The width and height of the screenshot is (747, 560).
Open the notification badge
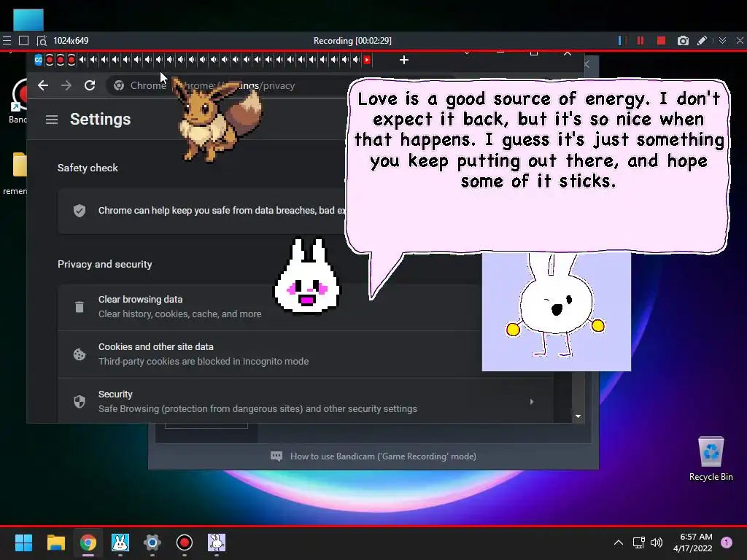pos(727,542)
